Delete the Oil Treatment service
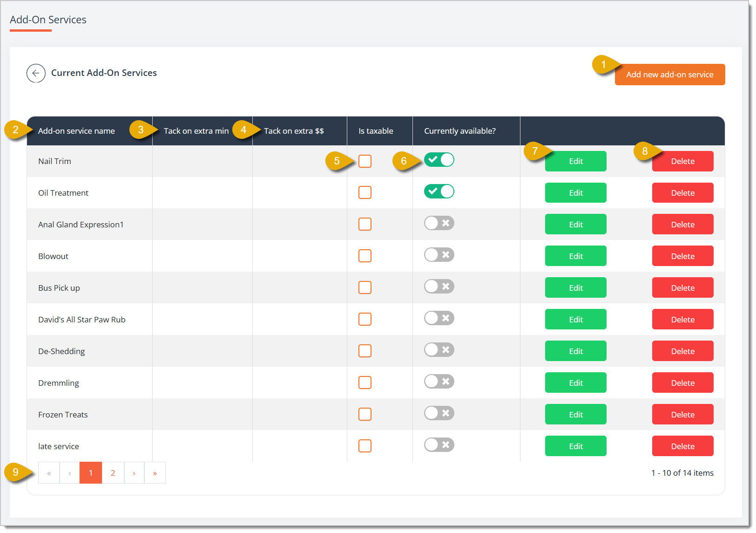Image resolution: width=756 pixels, height=533 pixels. coord(683,193)
